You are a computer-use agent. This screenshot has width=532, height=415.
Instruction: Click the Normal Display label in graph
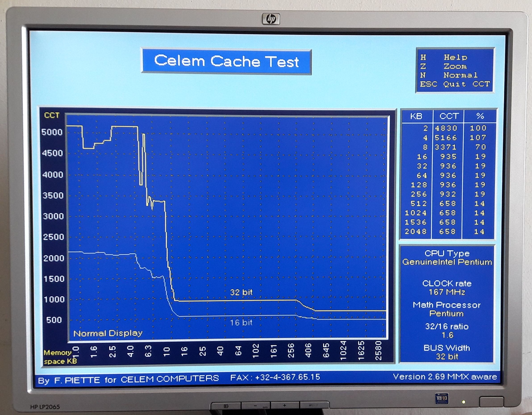click(x=108, y=333)
